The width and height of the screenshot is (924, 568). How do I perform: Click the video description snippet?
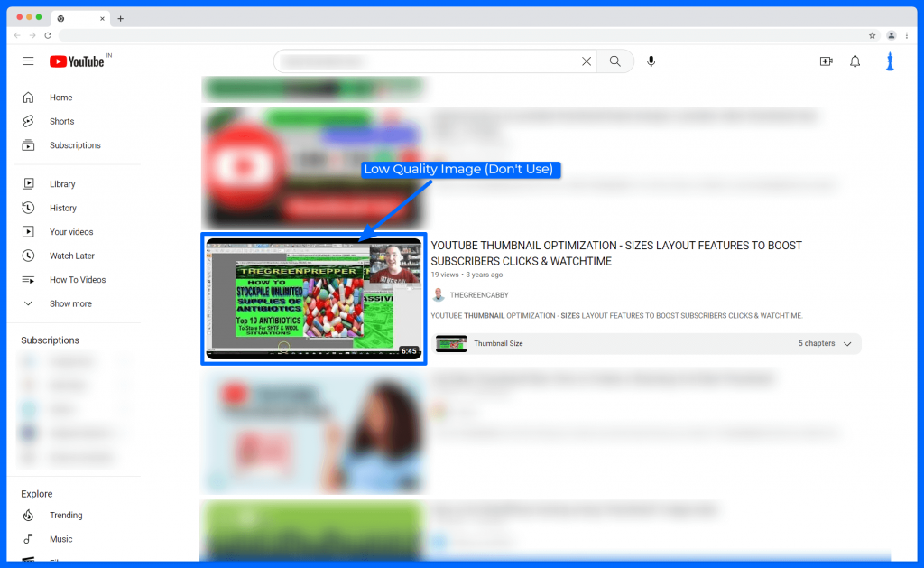click(x=616, y=315)
